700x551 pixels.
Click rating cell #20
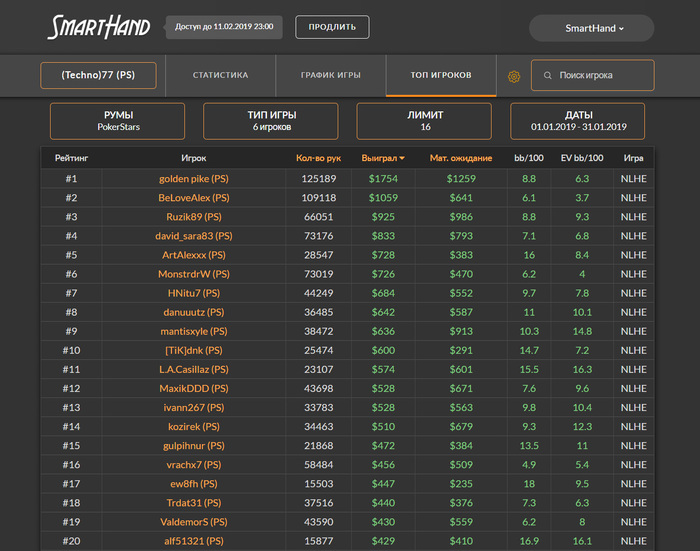[x=71, y=541]
